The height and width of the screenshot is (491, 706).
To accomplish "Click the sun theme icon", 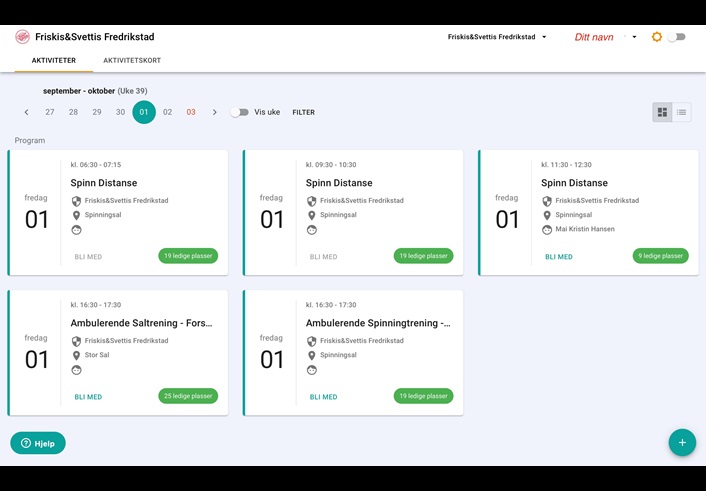I will 657,37.
